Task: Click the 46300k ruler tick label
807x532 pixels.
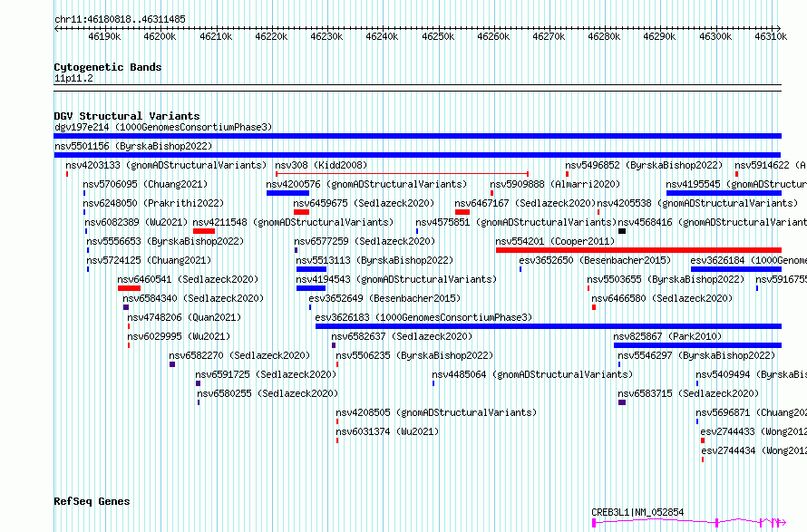Action: [716, 36]
